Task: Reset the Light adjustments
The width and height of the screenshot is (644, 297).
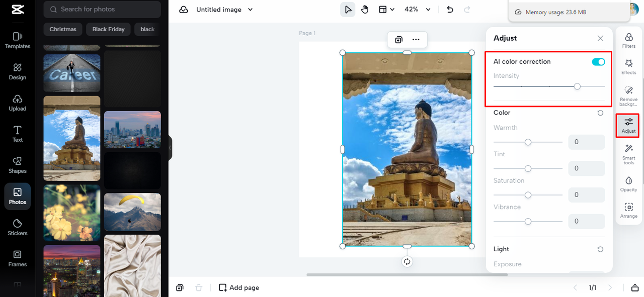Action: pyautogui.click(x=600, y=249)
